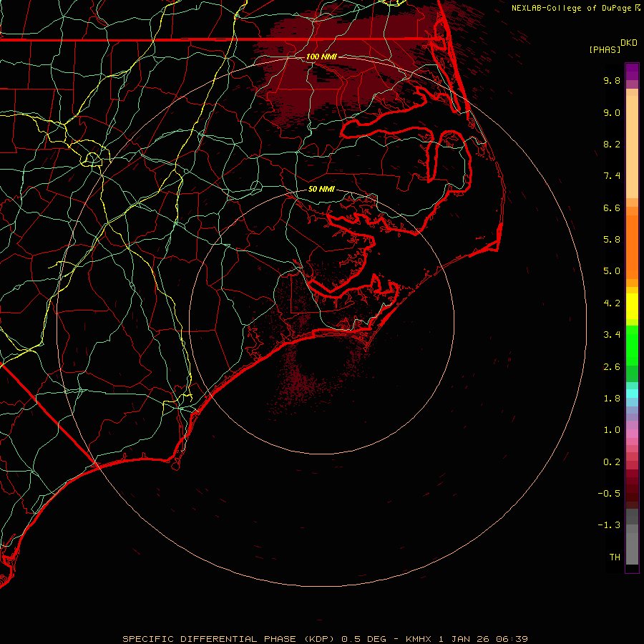Viewport: 644px width, 644px height.
Task: Click the 8.2 scale value
Action: (x=612, y=144)
